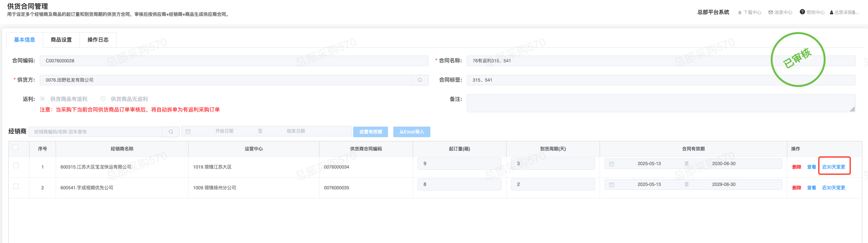
Task: Click the 供货方 field 0076.田野批发有限公司
Action: pyautogui.click(x=226, y=80)
